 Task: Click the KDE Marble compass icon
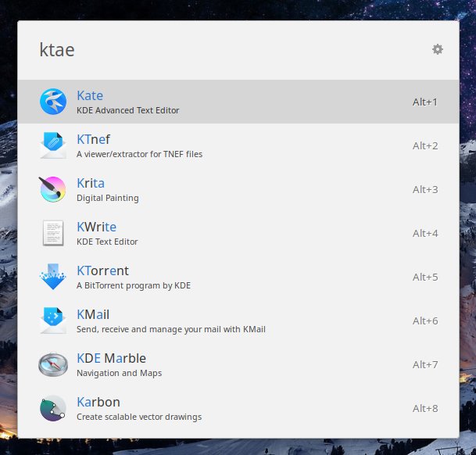[53, 364]
